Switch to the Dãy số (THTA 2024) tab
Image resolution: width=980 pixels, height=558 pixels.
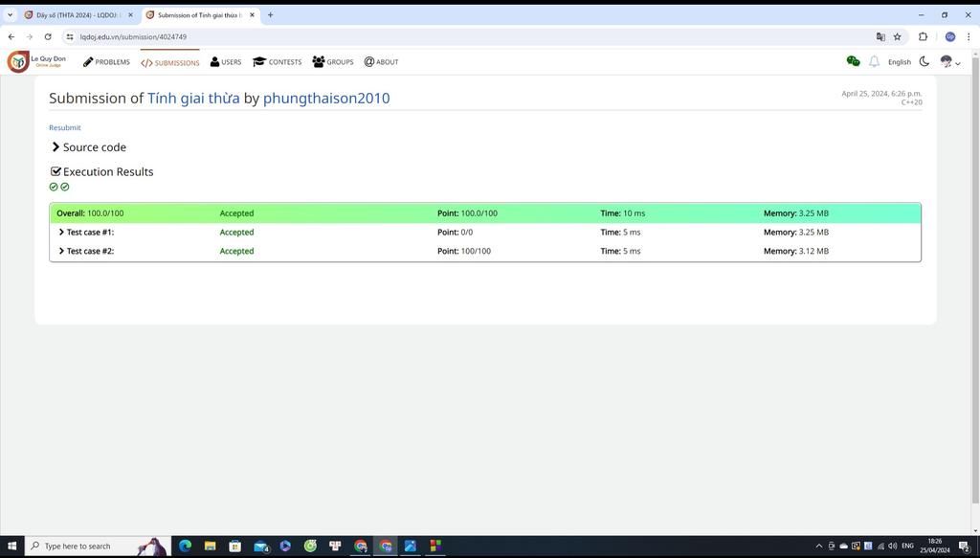78,15
